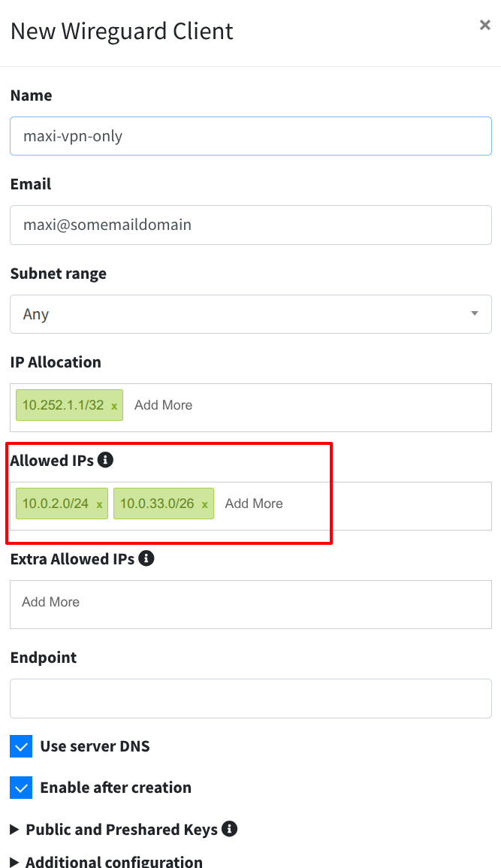This screenshot has width=501, height=868.
Task: Click the empty Endpoint field
Action: tap(250, 698)
